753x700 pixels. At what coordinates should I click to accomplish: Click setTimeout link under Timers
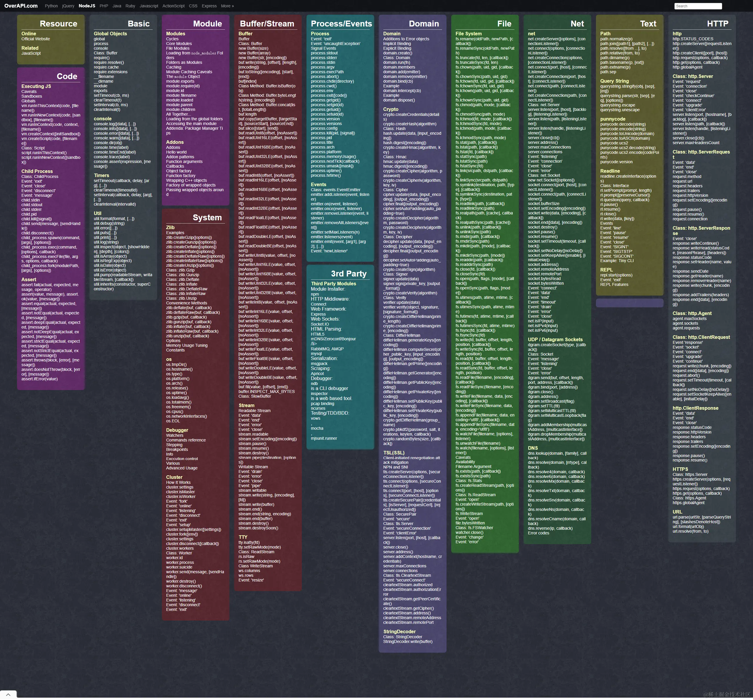click(105, 181)
